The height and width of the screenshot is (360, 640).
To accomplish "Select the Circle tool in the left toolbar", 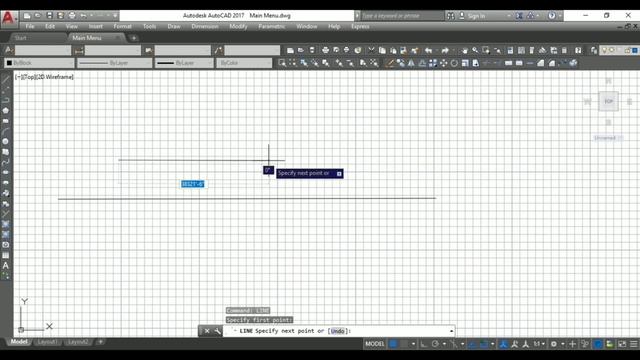I will point(6,142).
